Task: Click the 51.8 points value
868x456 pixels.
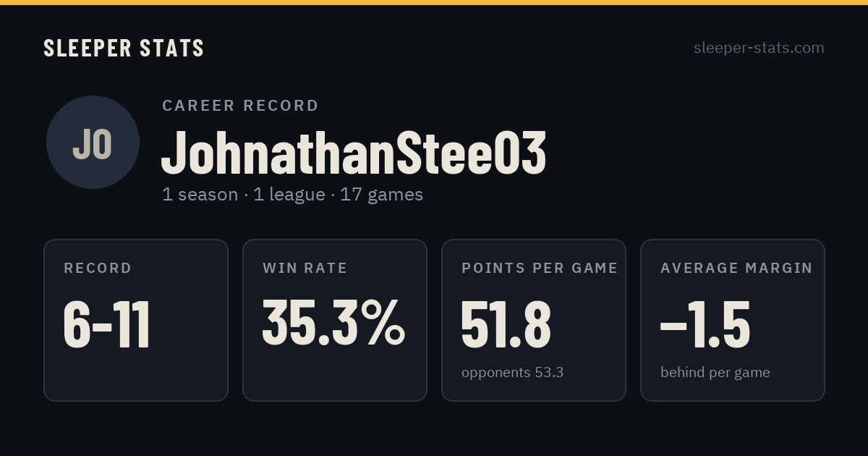Action: [506, 324]
